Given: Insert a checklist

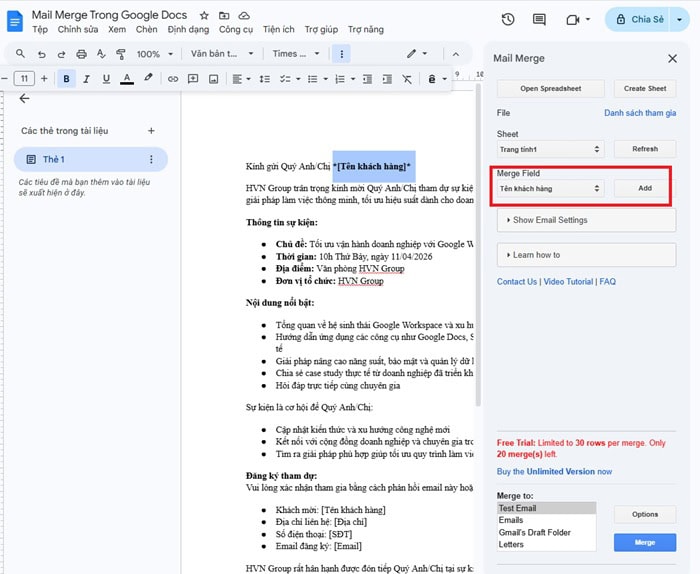Looking at the screenshot, I should (x=285, y=79).
